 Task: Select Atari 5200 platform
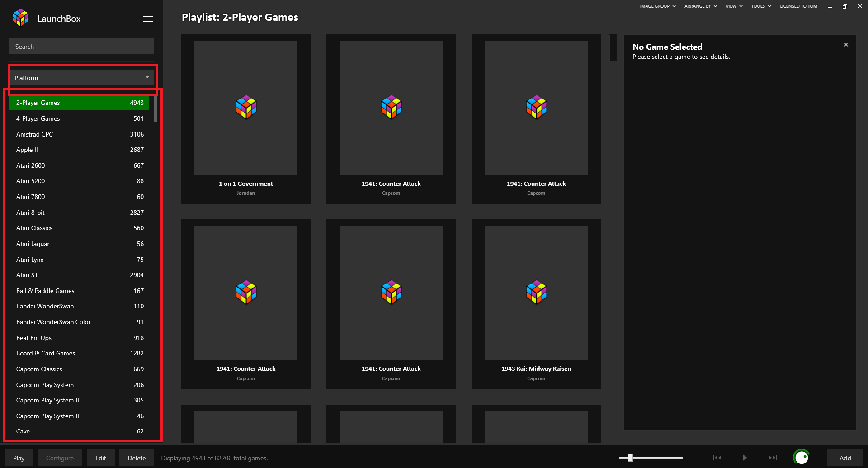click(x=79, y=181)
